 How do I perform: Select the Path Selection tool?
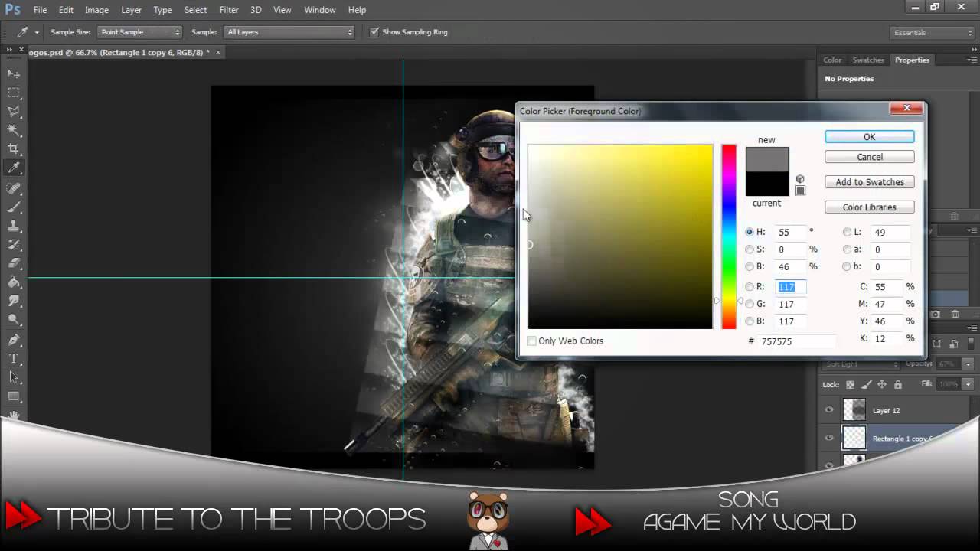14,377
